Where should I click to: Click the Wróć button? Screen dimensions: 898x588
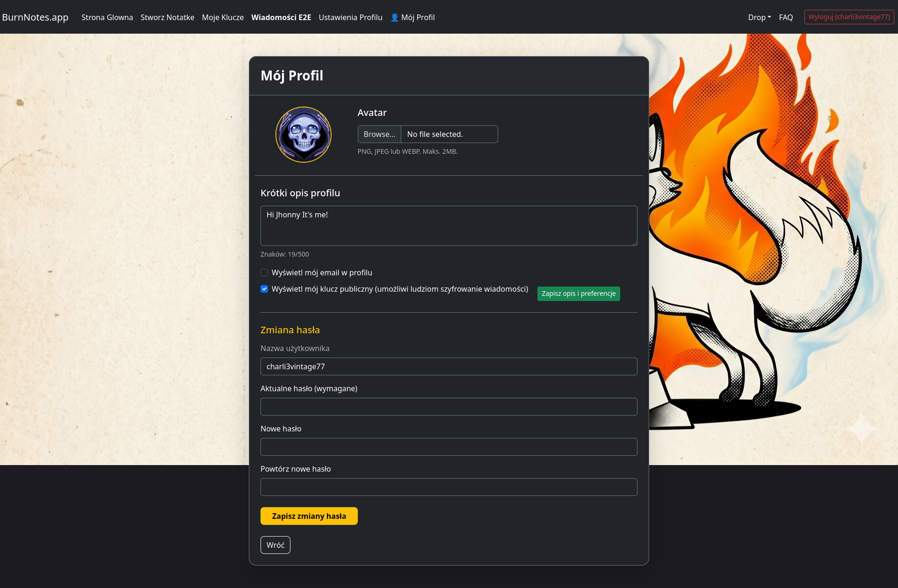tap(275, 545)
